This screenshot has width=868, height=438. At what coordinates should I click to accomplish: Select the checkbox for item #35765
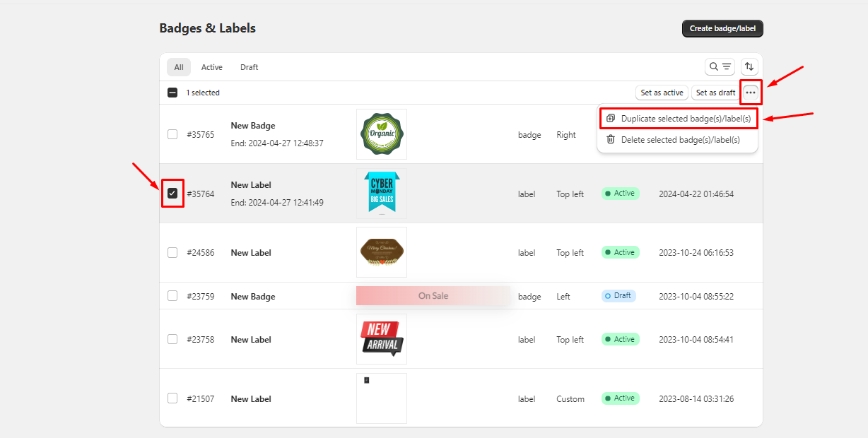pos(172,134)
